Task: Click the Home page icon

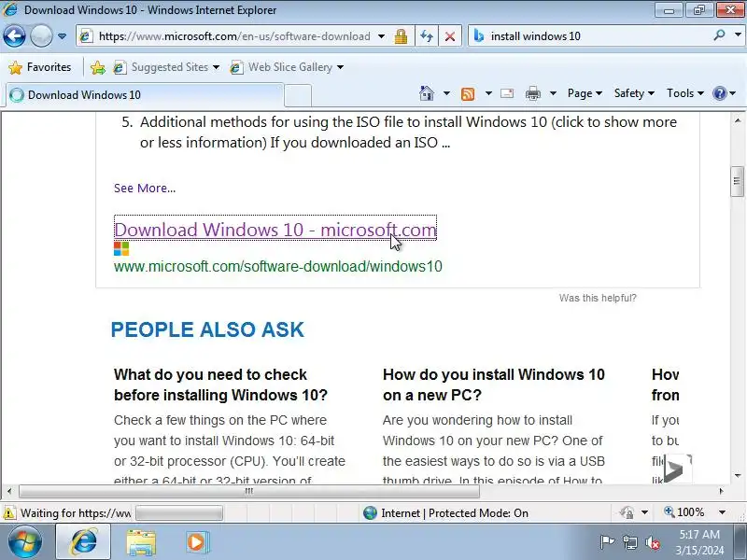Action: pos(427,93)
